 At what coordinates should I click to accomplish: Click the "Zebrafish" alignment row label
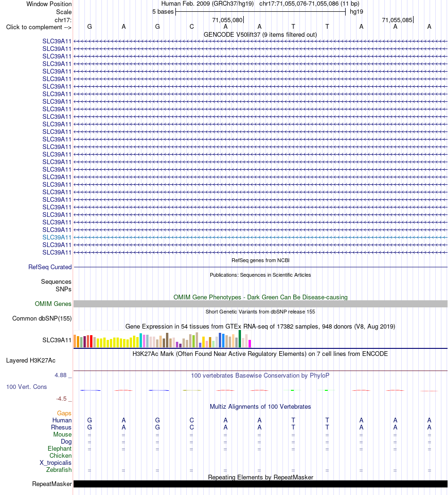[x=59, y=470]
